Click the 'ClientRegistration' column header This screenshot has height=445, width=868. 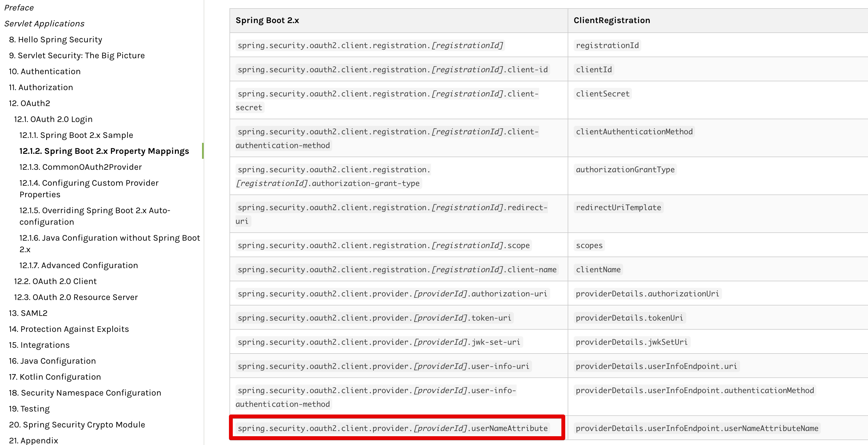pyautogui.click(x=612, y=20)
